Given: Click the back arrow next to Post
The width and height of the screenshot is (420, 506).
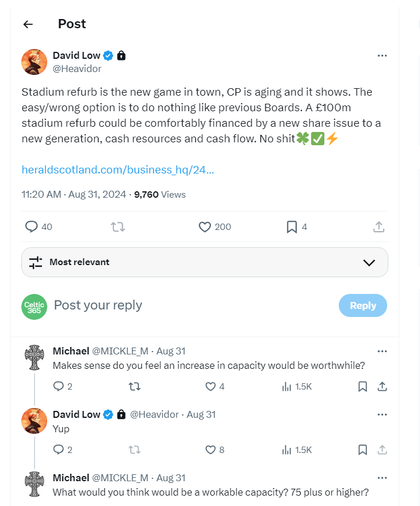Looking at the screenshot, I should pyautogui.click(x=28, y=24).
